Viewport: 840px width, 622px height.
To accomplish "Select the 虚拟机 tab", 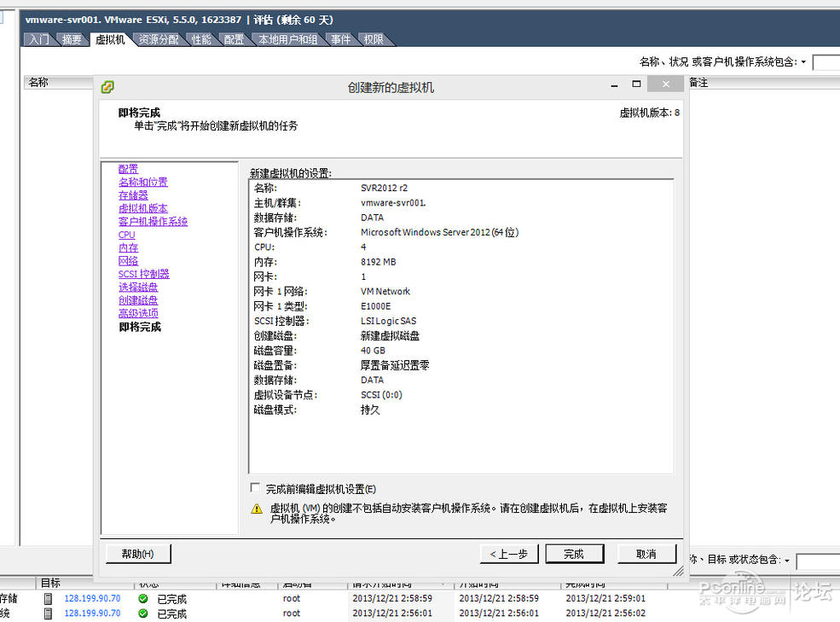I will (x=110, y=39).
